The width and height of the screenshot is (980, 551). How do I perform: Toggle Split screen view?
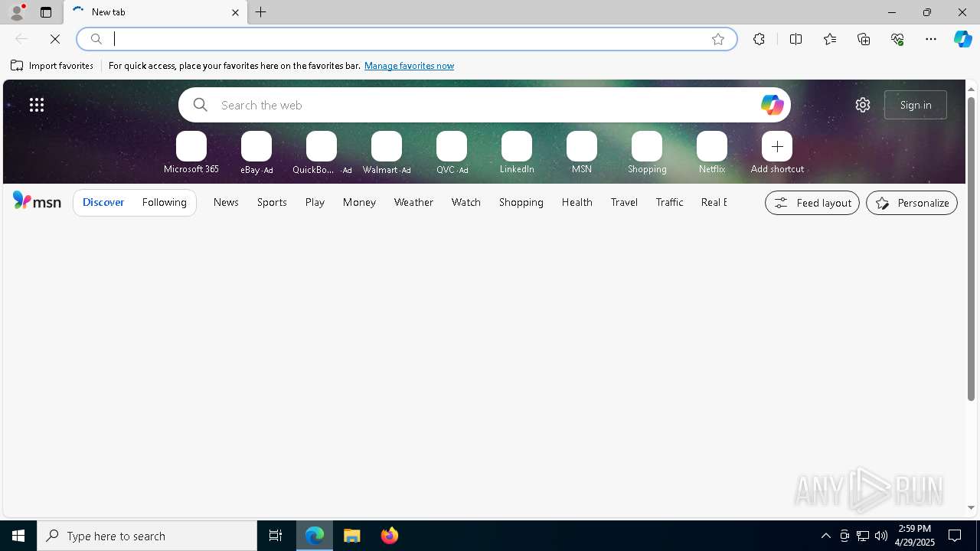(x=795, y=39)
